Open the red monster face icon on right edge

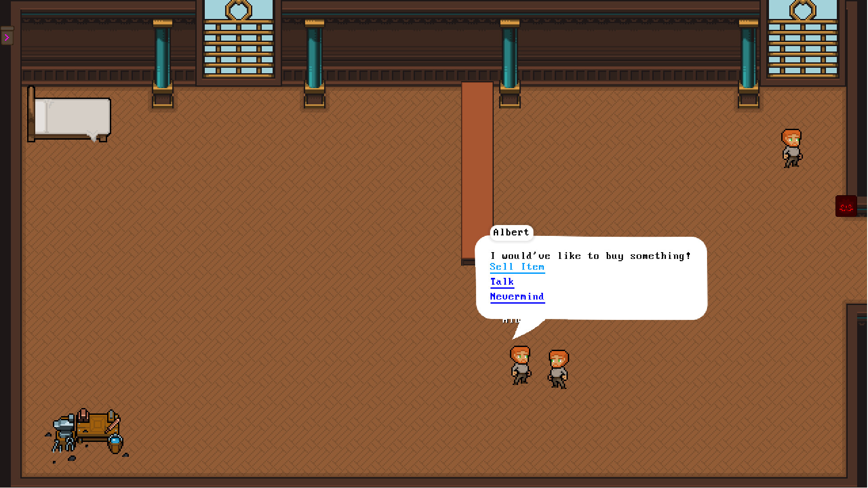tap(846, 206)
